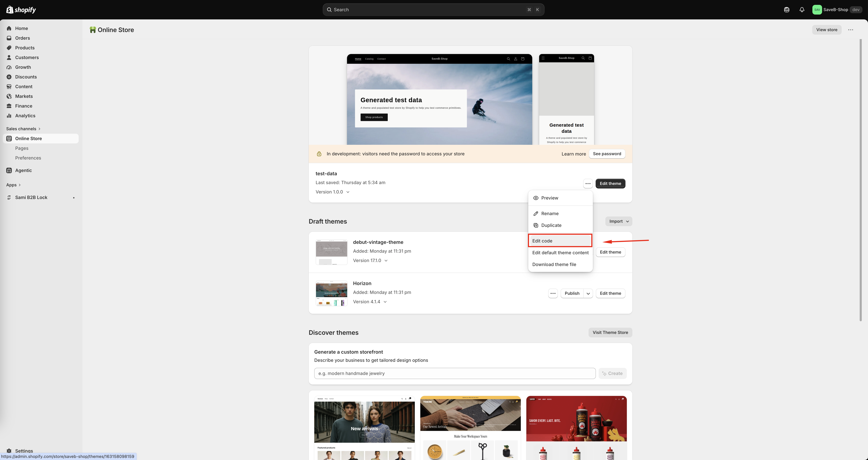Click the storefront description input field
The width and height of the screenshot is (868, 460).
coord(455,373)
